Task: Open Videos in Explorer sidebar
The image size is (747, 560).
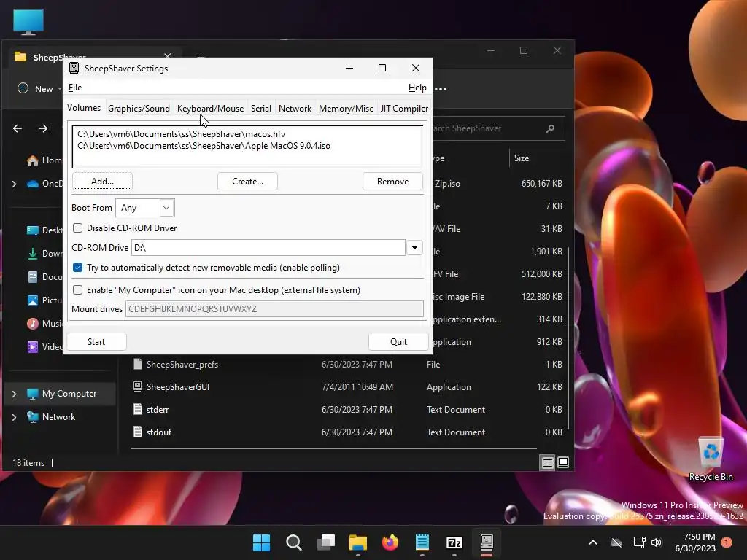Action: pos(44,347)
